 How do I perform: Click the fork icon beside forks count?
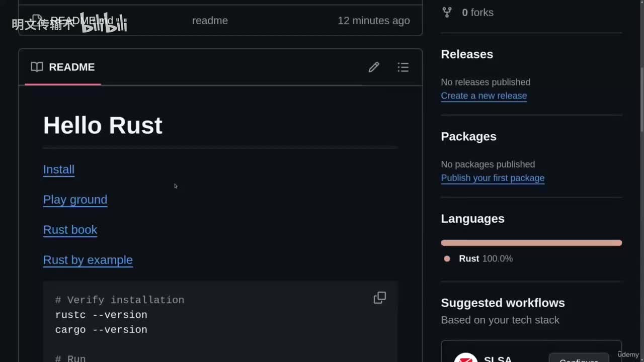coord(447,13)
